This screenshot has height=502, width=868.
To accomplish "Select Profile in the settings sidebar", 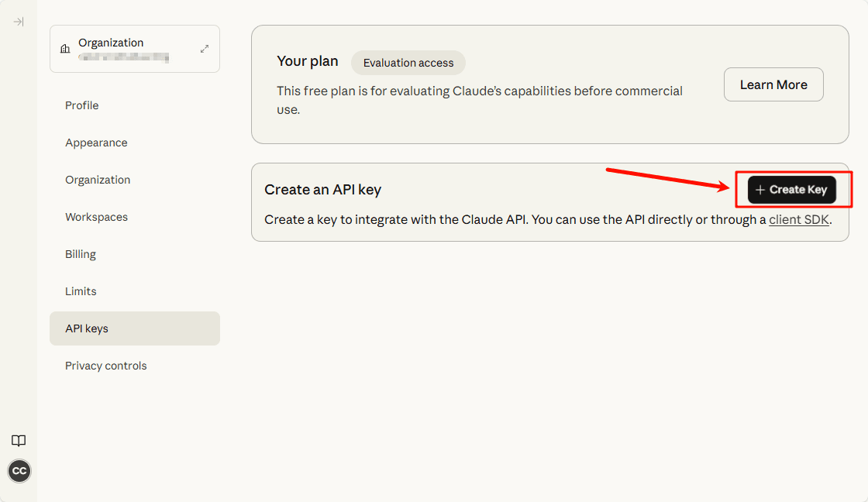I will (81, 105).
